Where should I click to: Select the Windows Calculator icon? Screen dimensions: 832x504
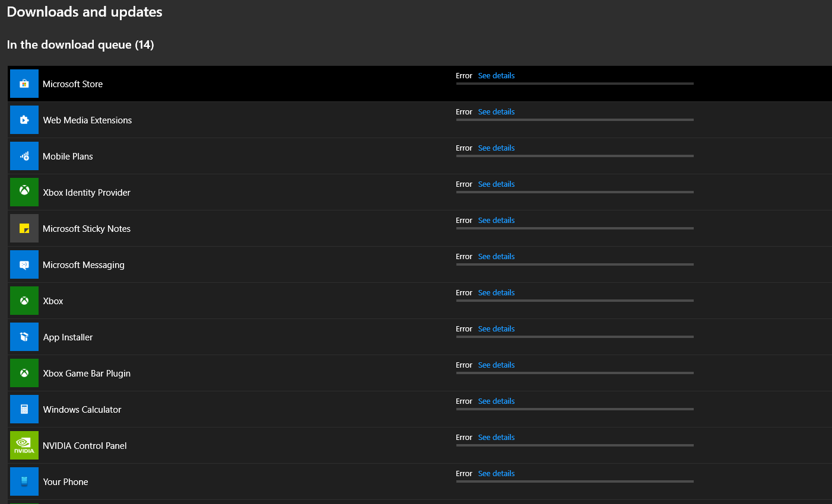(x=24, y=409)
